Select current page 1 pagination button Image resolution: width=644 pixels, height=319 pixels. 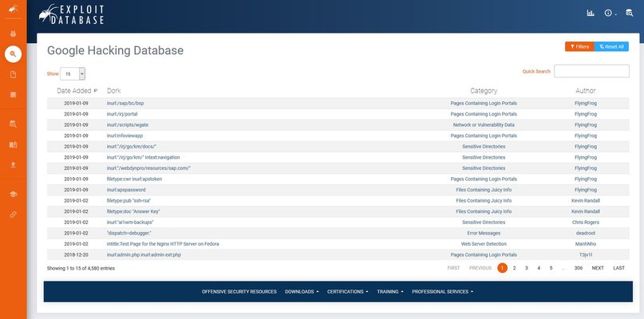click(502, 268)
